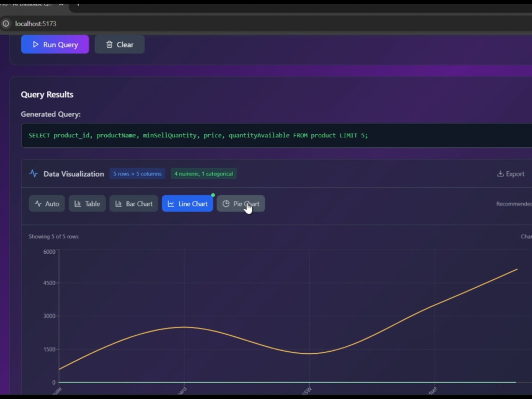Click the Run Query button

tap(55, 45)
